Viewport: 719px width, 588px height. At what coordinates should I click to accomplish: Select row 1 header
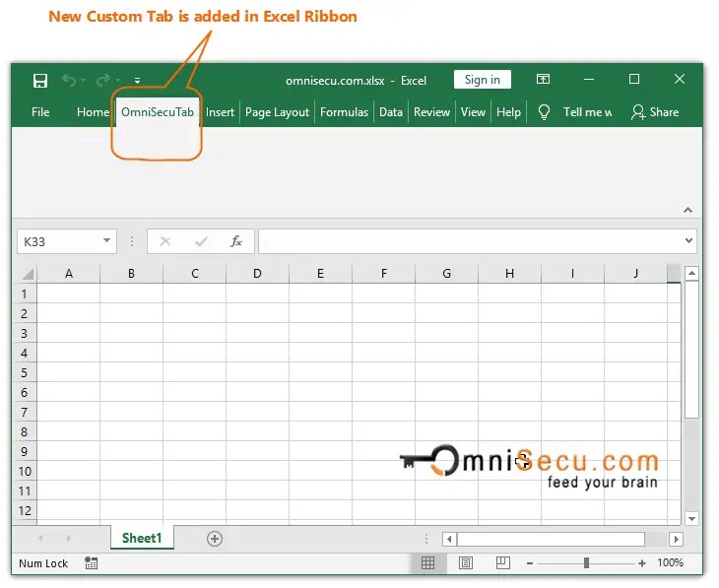point(25,294)
